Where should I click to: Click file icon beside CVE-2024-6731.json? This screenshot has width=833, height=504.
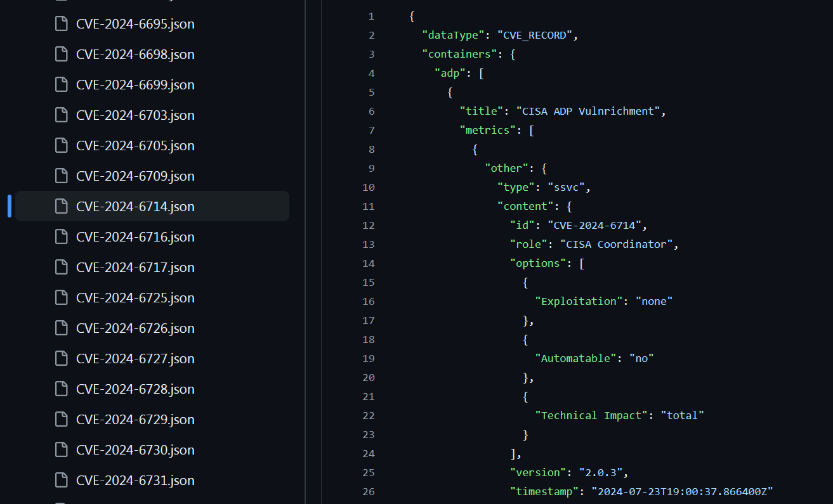(61, 481)
